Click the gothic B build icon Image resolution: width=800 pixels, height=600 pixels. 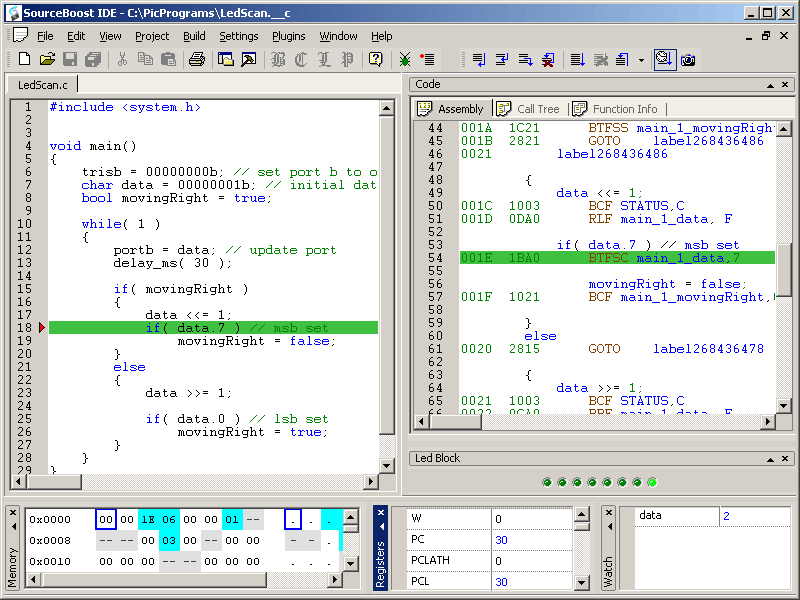[x=278, y=60]
